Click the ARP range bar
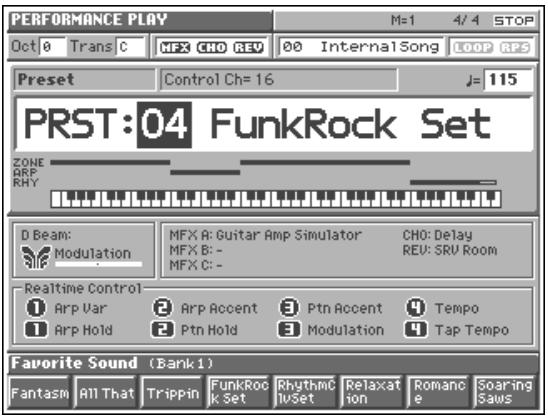 pos(205,172)
